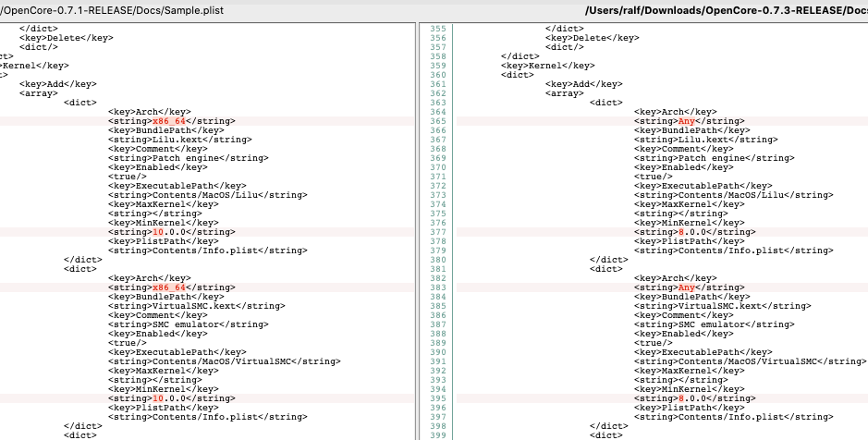Click line number 355 in the gutter
868x440 pixels.
coord(438,29)
